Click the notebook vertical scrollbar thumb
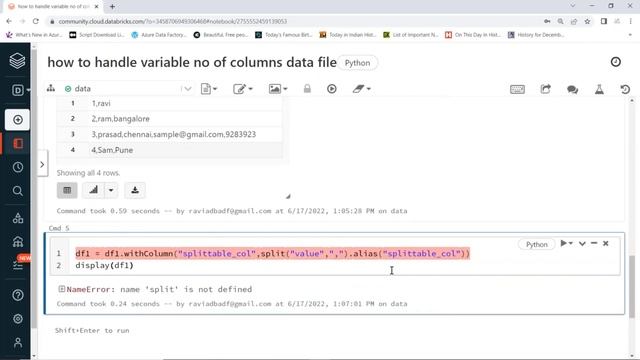 pos(631,286)
